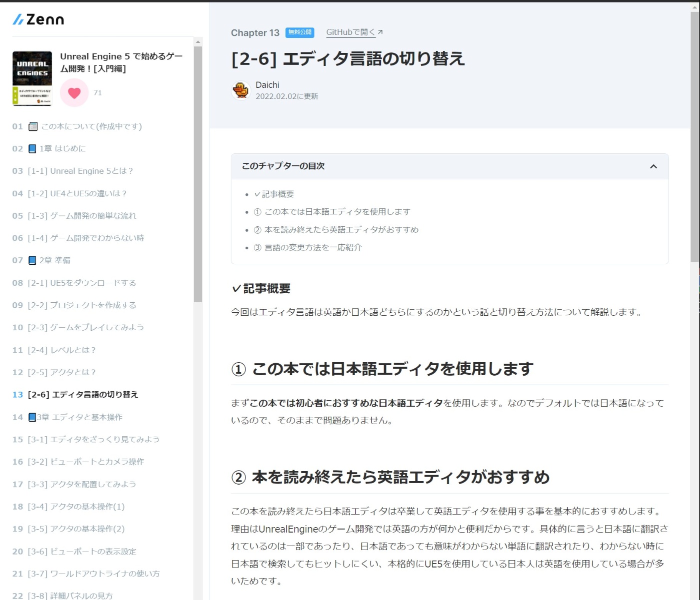
Task: Open chapter 12 アクタとは？
Action: click(54, 372)
